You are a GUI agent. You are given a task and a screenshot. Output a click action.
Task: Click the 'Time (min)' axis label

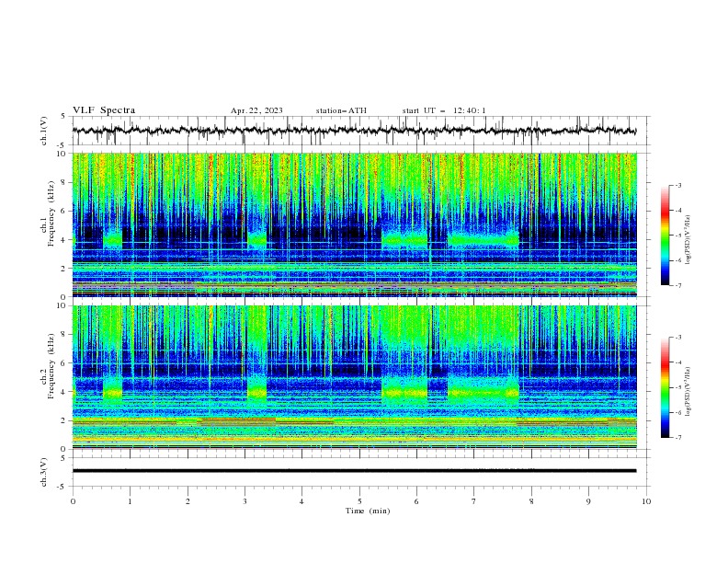point(368,511)
